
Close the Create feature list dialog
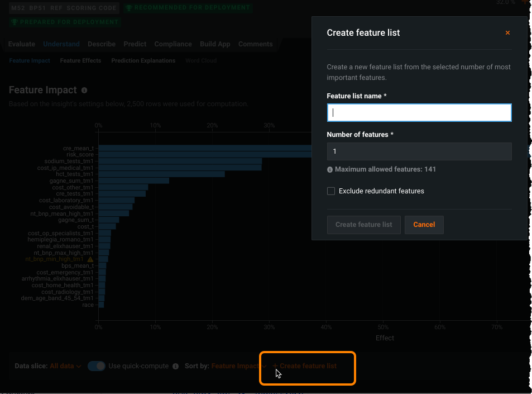(x=507, y=33)
